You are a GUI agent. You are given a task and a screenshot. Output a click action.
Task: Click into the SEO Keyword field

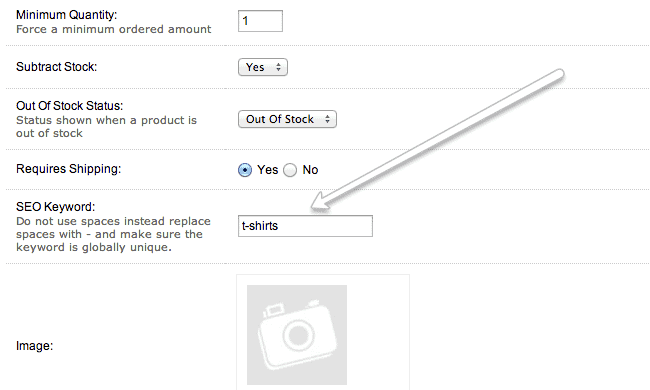[306, 226]
